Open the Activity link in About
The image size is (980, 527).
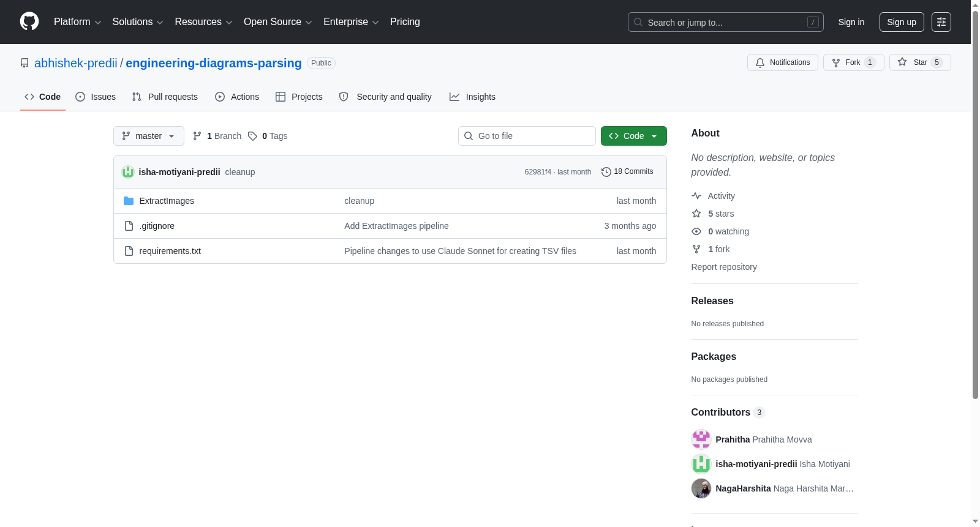click(721, 196)
